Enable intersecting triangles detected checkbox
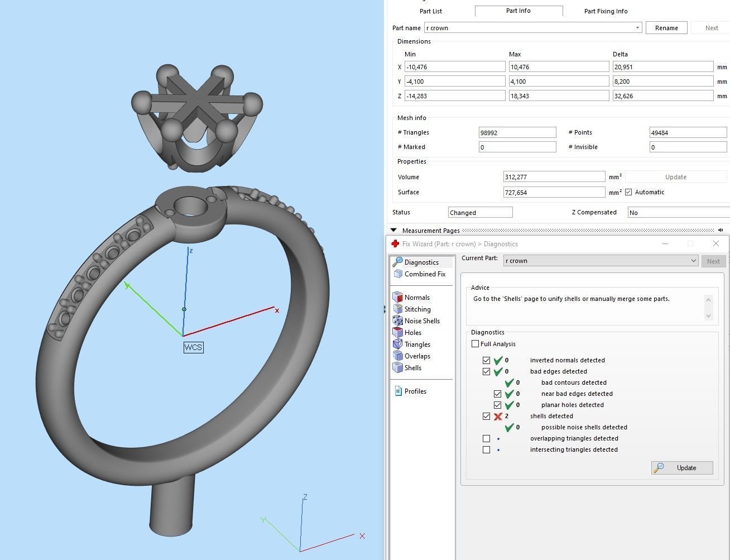 tap(486, 449)
